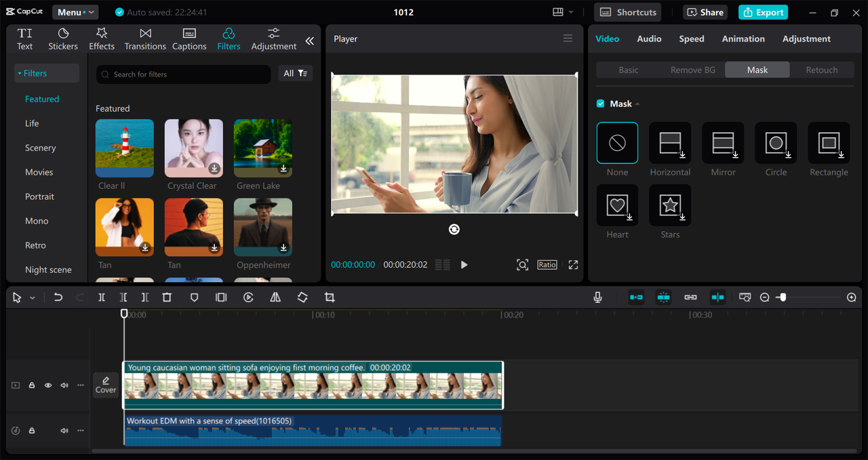This screenshot has width=868, height=460.
Task: Toggle auto snapping in timeline toolbar
Action: [663, 297]
